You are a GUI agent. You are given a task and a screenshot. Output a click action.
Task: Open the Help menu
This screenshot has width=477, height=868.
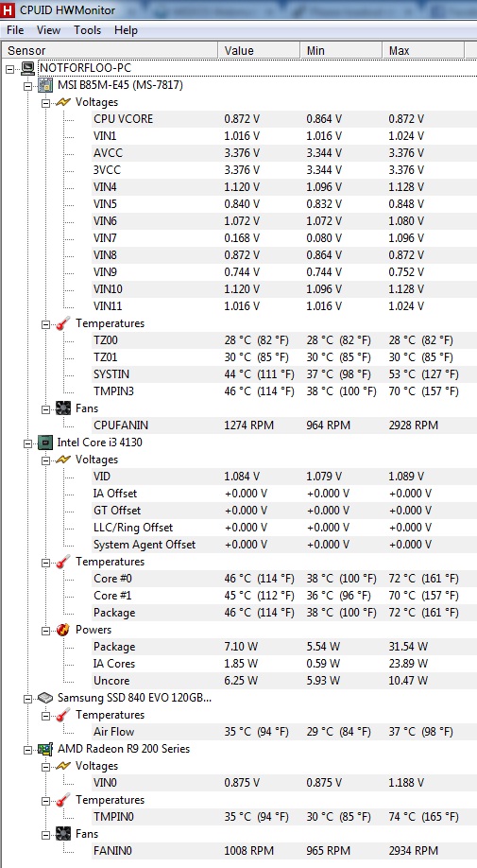(126, 30)
